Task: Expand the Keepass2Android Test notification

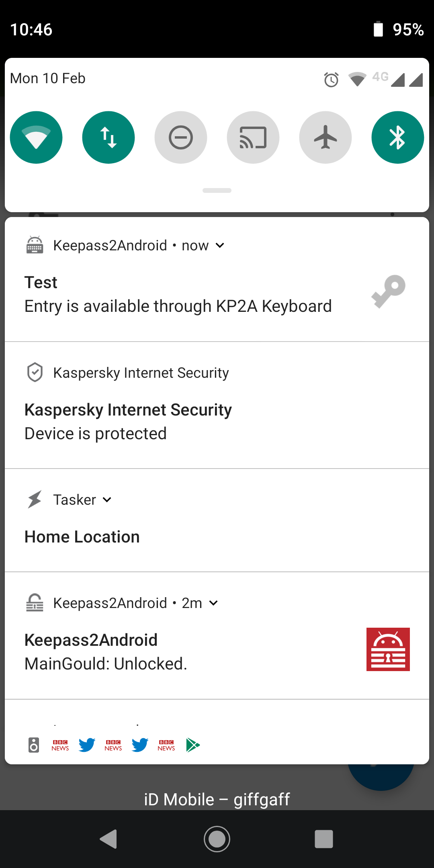Action: point(220,245)
